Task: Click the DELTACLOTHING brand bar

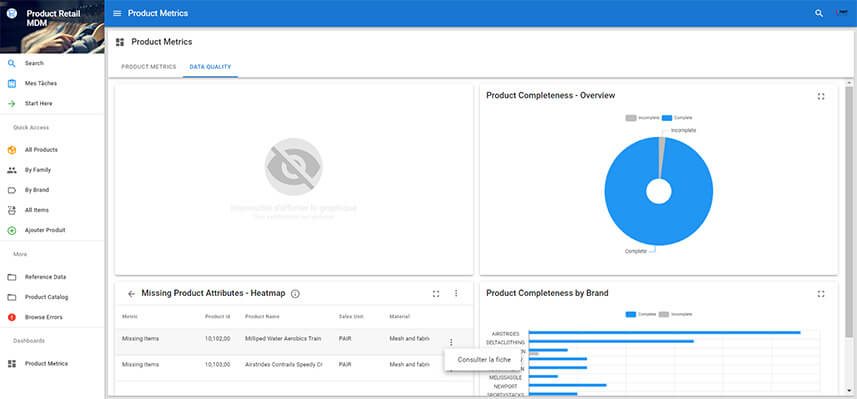Action: (611, 342)
